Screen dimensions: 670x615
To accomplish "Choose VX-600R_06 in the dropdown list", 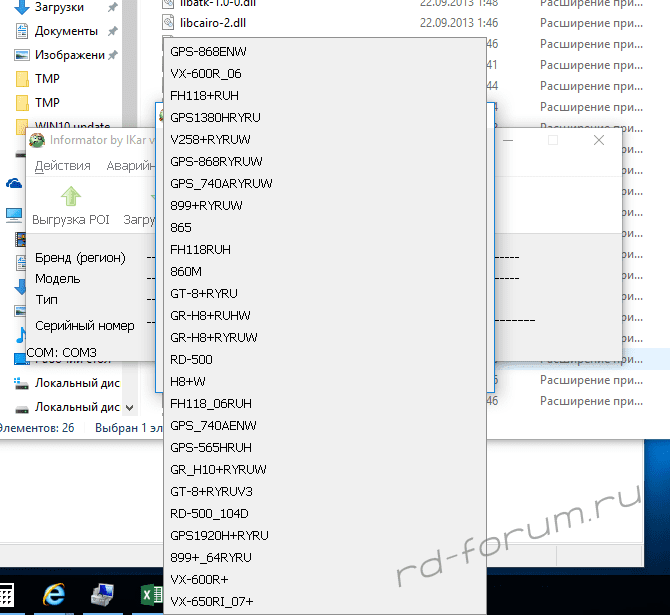I will (325, 74).
